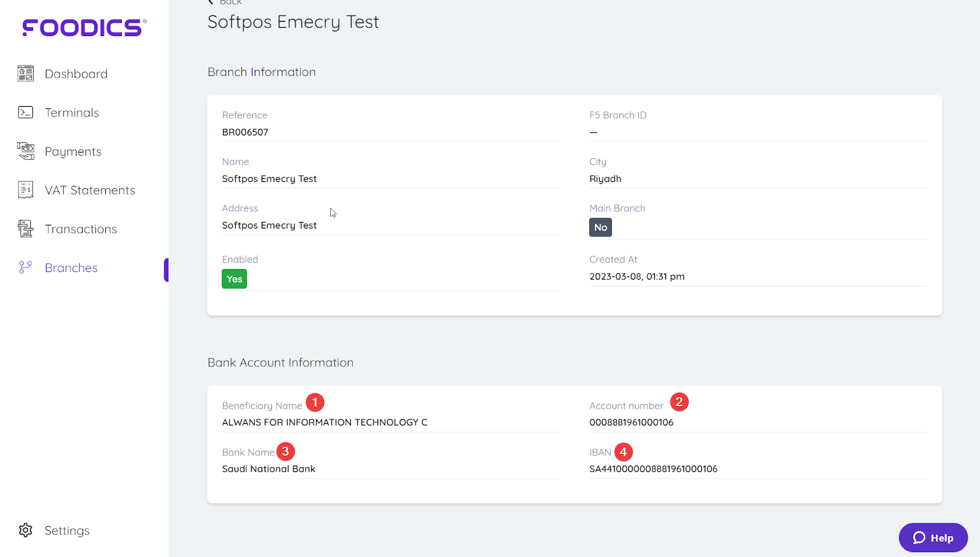Screen dimensions: 980x557
Task: Click the red marker number 3
Action: 285,452
